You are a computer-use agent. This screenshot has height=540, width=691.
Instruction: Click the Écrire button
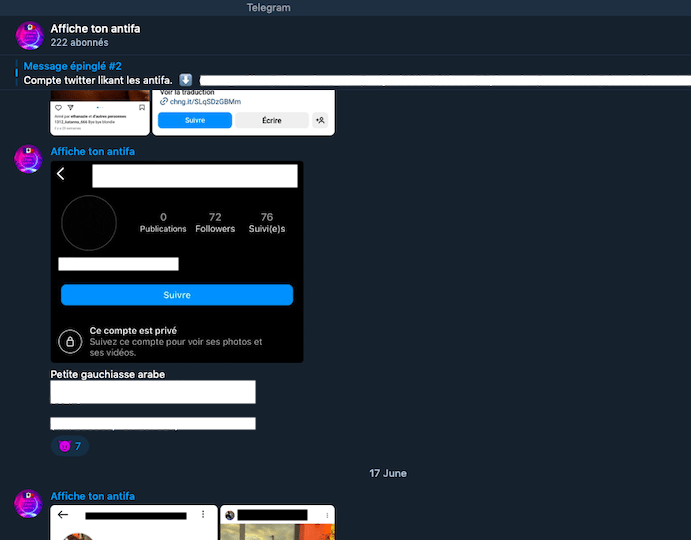pyautogui.click(x=271, y=120)
